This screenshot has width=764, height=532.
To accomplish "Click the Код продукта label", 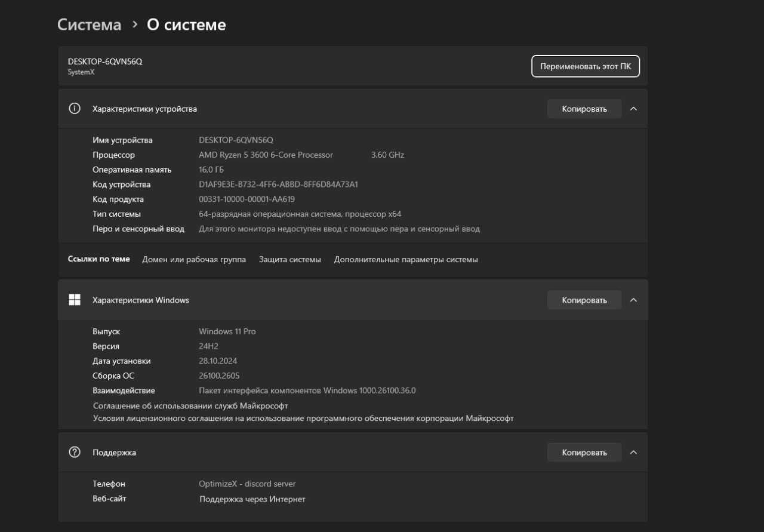I will (x=118, y=199).
